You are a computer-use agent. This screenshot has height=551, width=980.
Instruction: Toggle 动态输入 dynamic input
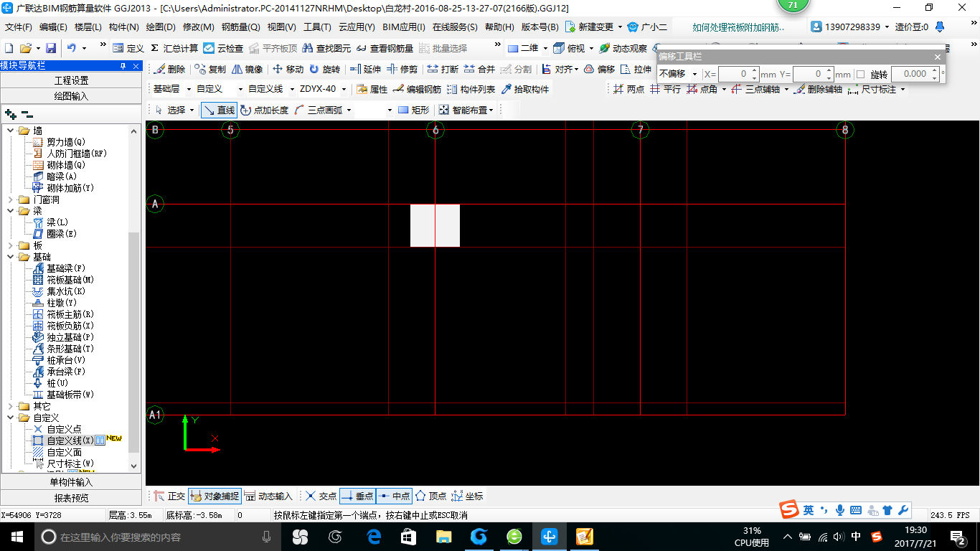tap(269, 496)
